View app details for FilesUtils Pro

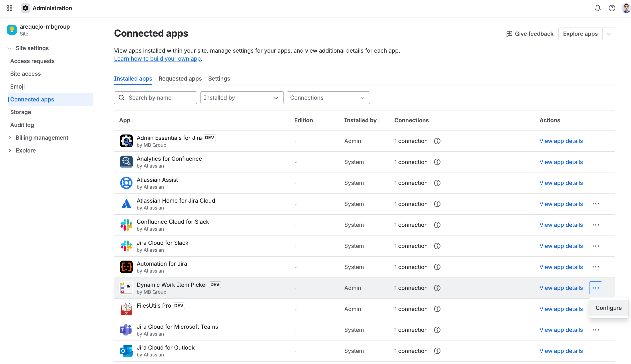(561, 309)
